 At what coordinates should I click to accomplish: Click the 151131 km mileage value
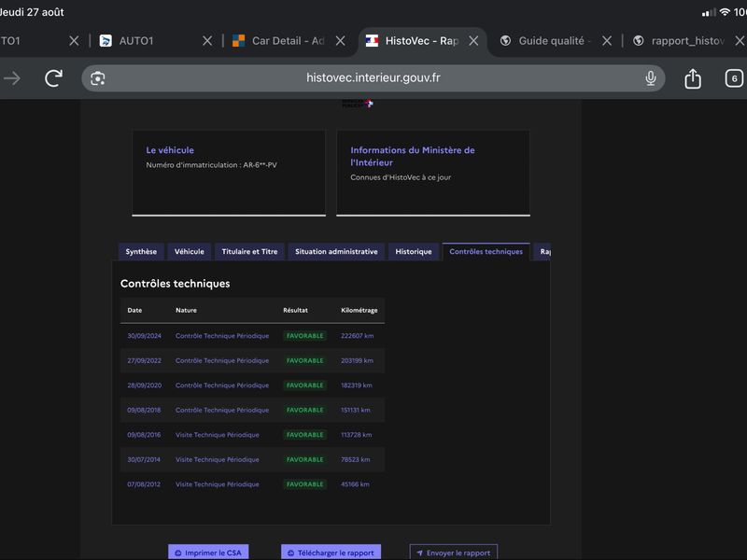356,410
